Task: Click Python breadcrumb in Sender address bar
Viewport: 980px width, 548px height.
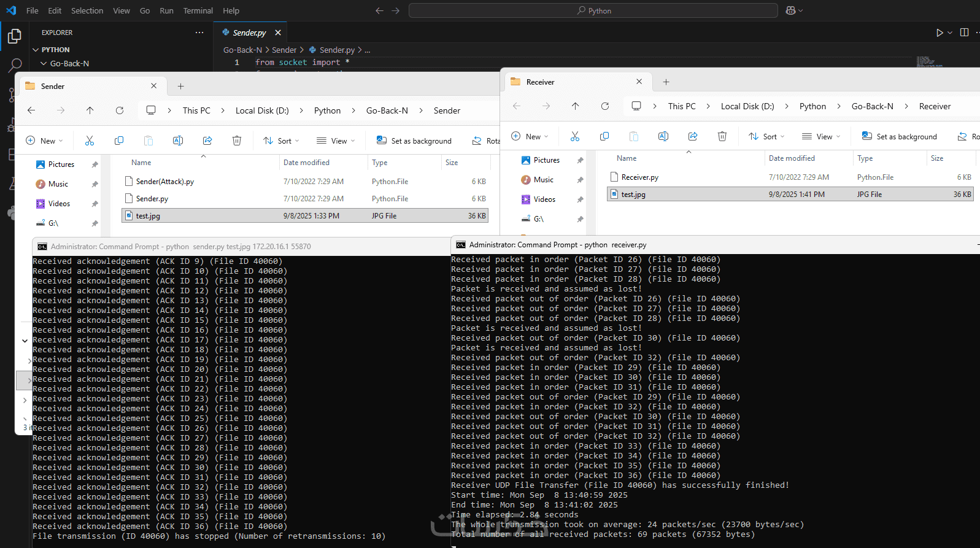Action: pyautogui.click(x=327, y=110)
